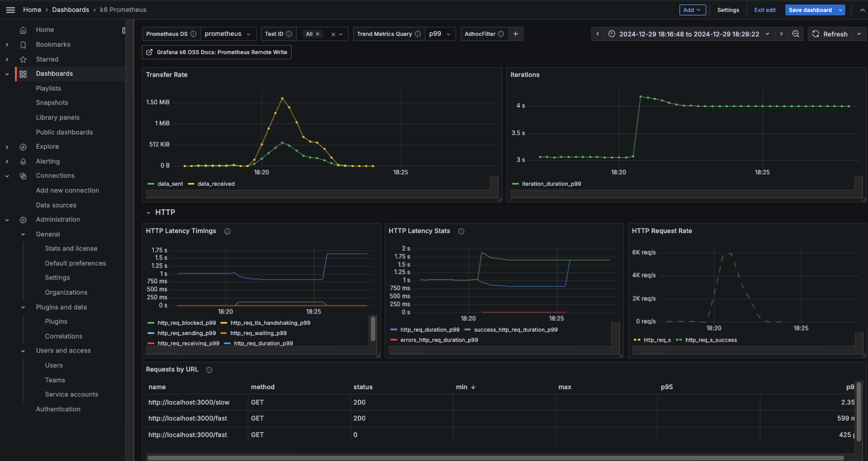This screenshot has width=868, height=461.
Task: Click the Trend Metrics Query info icon
Action: coord(417,34)
